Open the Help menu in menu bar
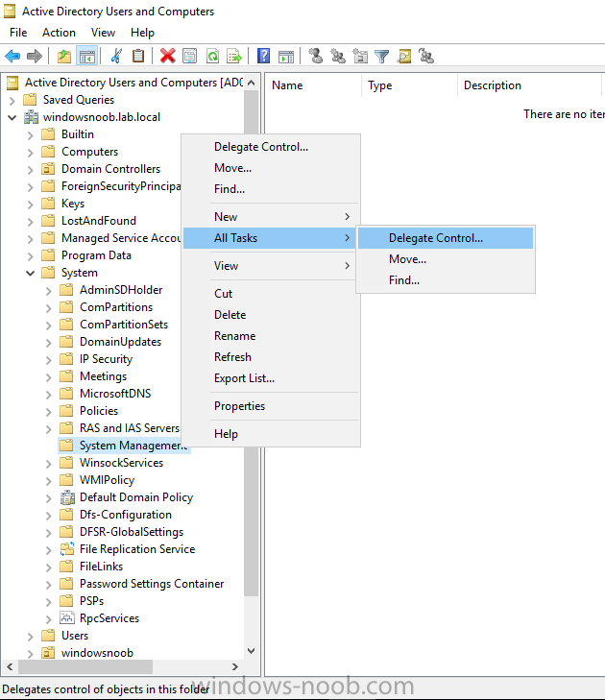 point(142,33)
